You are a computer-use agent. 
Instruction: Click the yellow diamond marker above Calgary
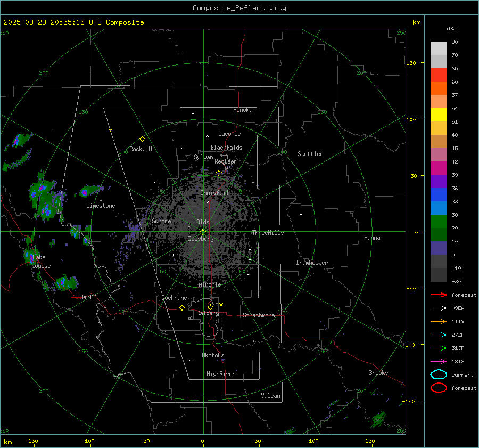coord(210,307)
